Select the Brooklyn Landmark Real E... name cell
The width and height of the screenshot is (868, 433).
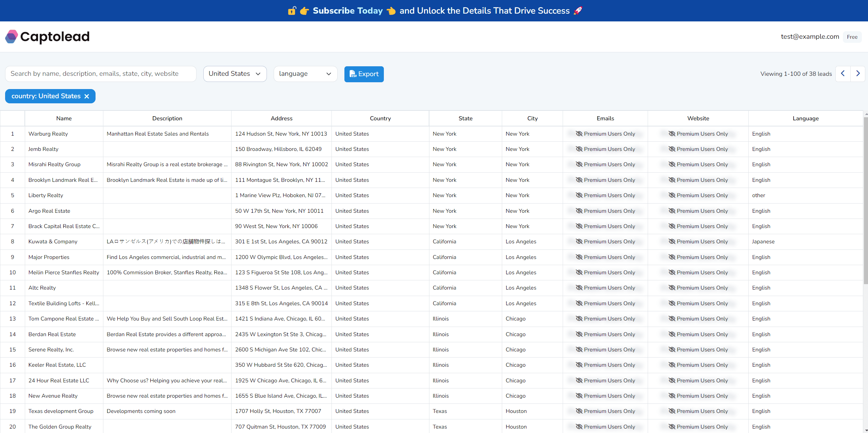click(x=64, y=180)
